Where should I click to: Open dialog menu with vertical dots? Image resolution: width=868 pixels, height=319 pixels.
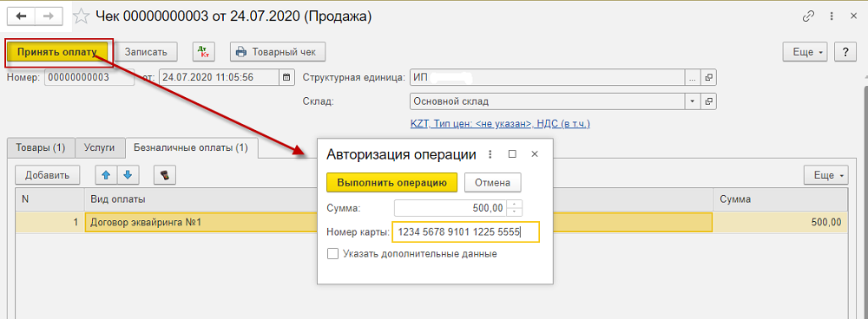(489, 154)
